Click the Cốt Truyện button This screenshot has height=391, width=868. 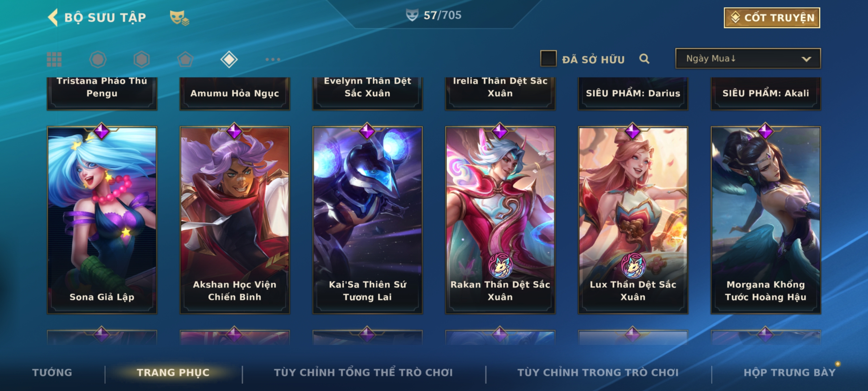tap(772, 18)
